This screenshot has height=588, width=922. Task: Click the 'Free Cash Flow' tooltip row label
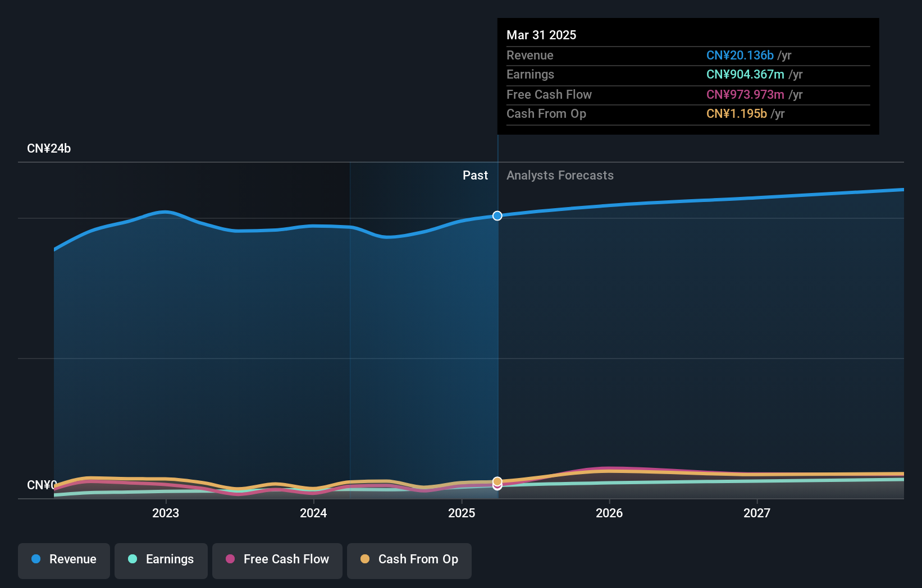point(549,95)
